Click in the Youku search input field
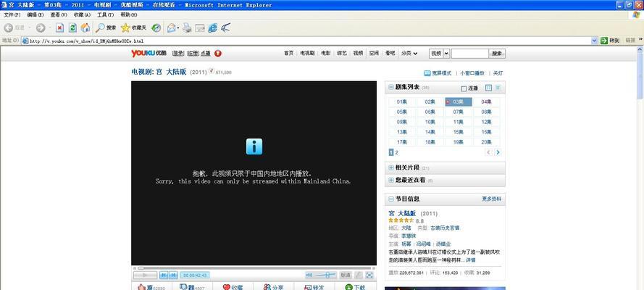Screen dimensions: 644x290 click(x=470, y=54)
